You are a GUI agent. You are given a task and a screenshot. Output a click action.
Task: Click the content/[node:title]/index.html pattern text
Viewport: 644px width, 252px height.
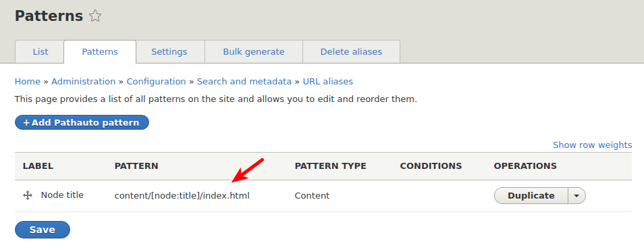pos(182,196)
